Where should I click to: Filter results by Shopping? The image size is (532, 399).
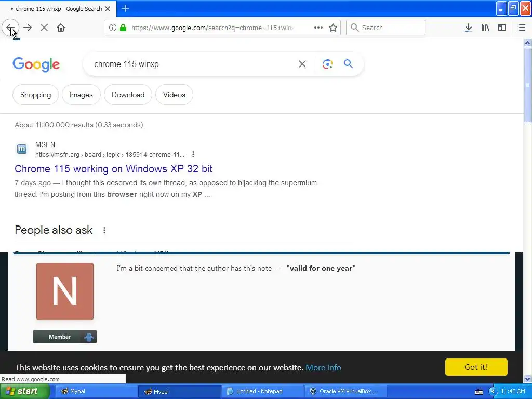(x=36, y=95)
